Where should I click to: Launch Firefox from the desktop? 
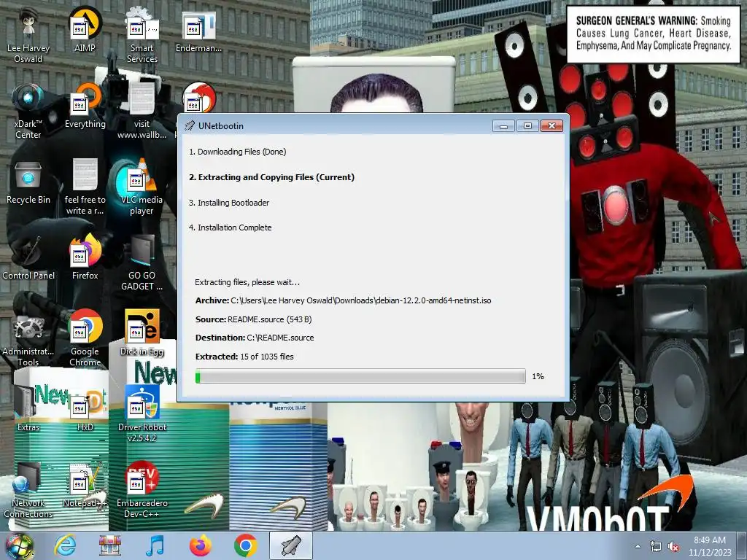[x=85, y=257]
